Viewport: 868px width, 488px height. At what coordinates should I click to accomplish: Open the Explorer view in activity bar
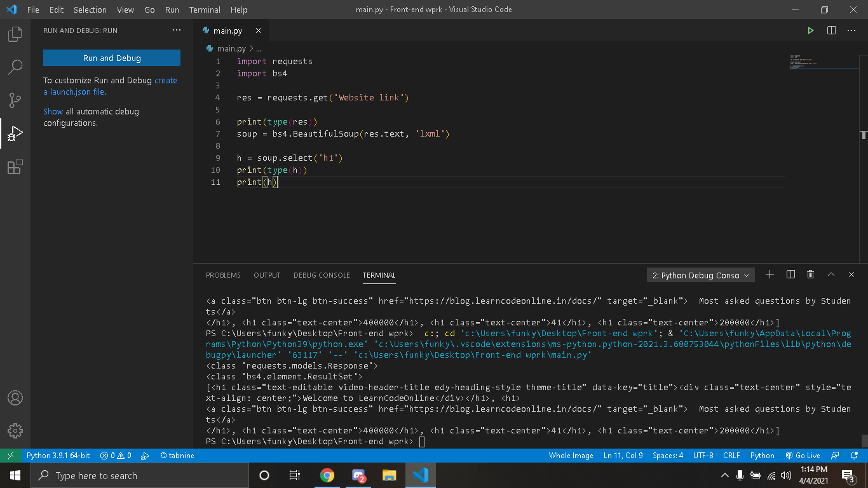tap(15, 34)
